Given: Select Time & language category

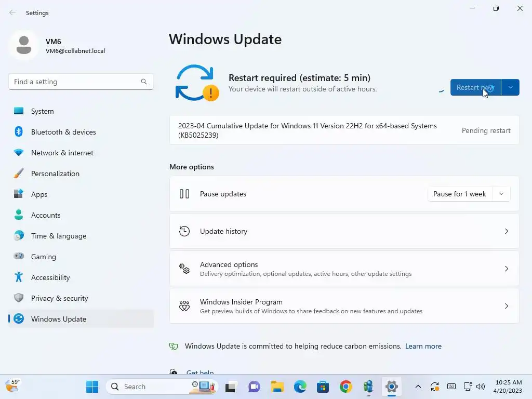Looking at the screenshot, I should point(81,235).
